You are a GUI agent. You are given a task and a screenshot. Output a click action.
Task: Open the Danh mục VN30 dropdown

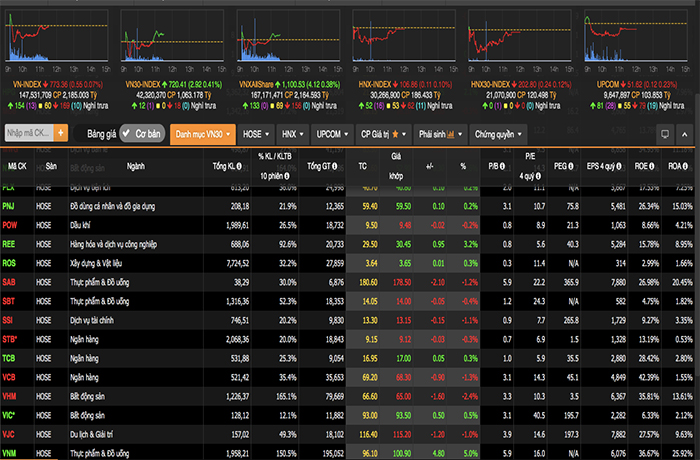(201, 132)
